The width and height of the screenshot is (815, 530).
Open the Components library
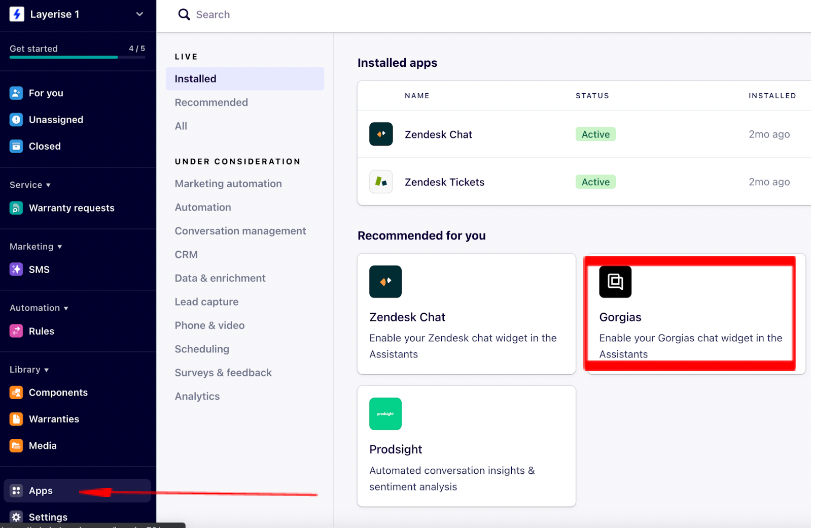click(x=58, y=392)
